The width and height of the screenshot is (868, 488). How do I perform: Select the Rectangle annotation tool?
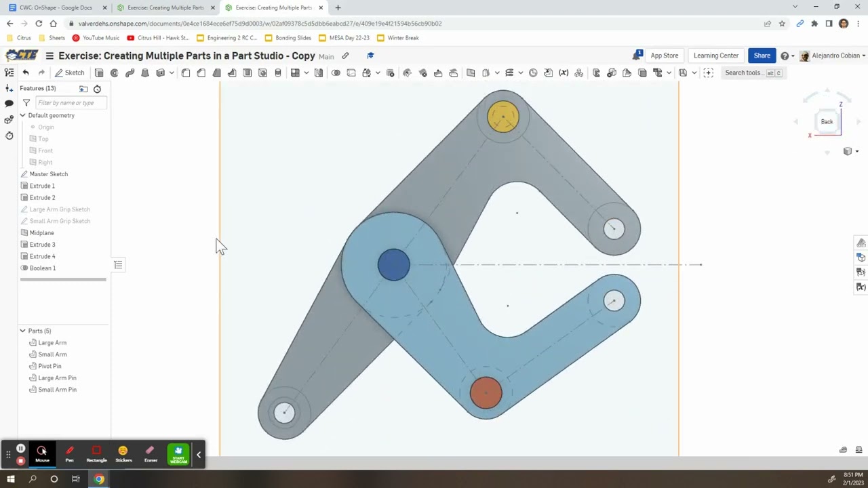click(96, 454)
